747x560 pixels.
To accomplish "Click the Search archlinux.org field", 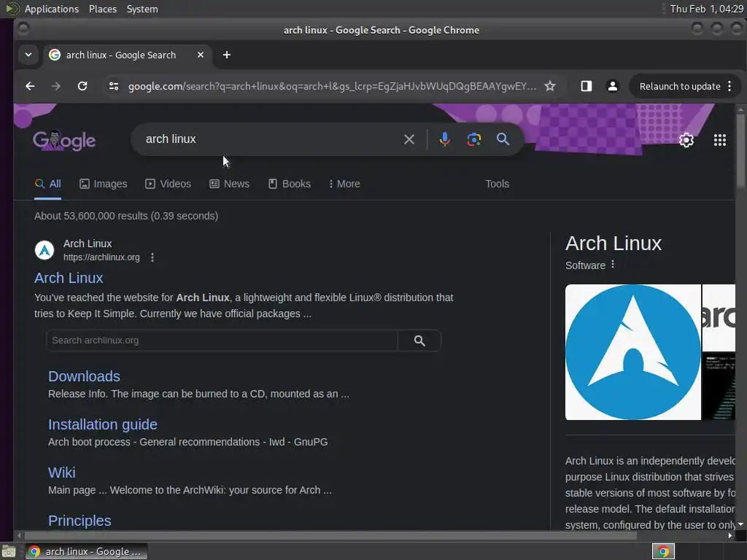I will pos(222,341).
